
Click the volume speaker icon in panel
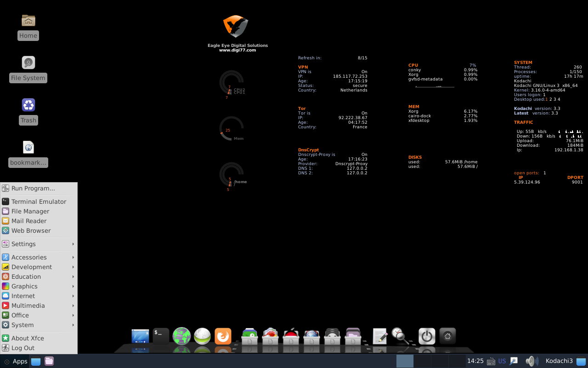point(531,361)
